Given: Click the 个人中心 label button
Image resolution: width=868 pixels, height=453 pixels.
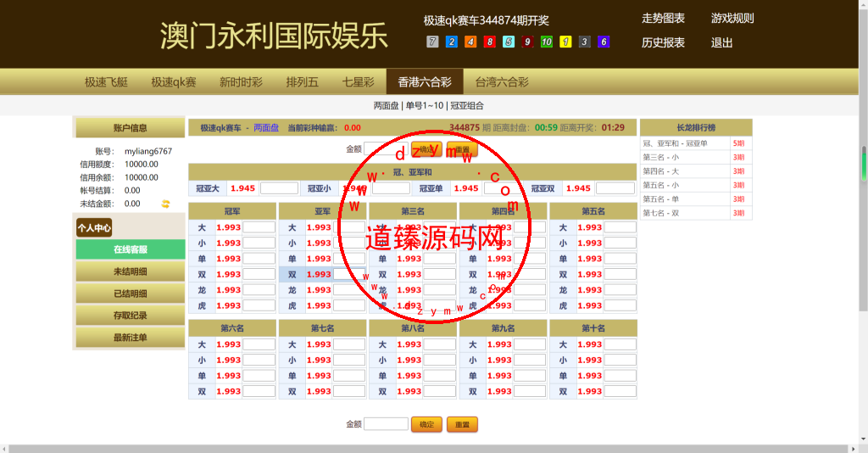Looking at the screenshot, I should (x=94, y=227).
